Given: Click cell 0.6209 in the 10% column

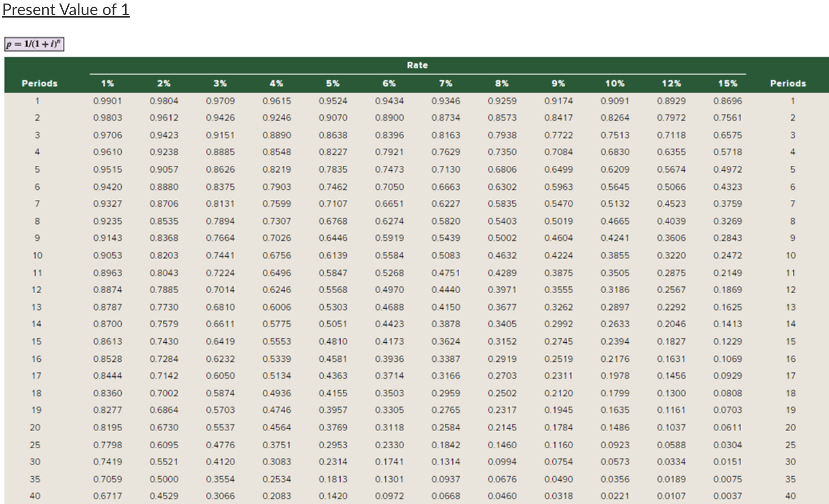Looking at the screenshot, I should (615, 170).
